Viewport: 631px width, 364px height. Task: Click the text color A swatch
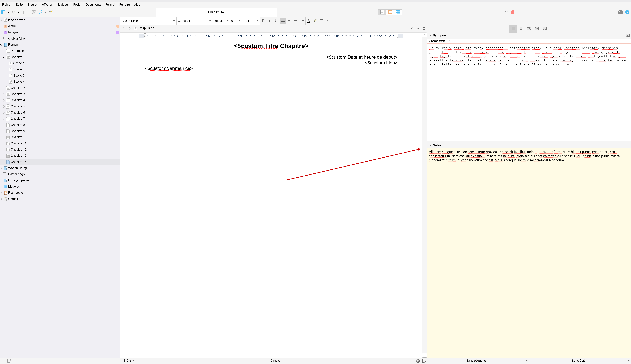pos(309,21)
